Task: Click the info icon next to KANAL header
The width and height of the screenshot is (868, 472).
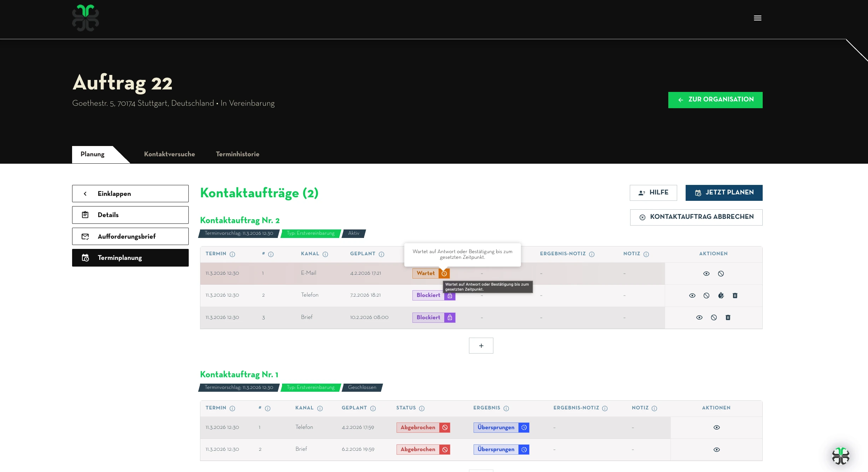Action: click(x=325, y=254)
